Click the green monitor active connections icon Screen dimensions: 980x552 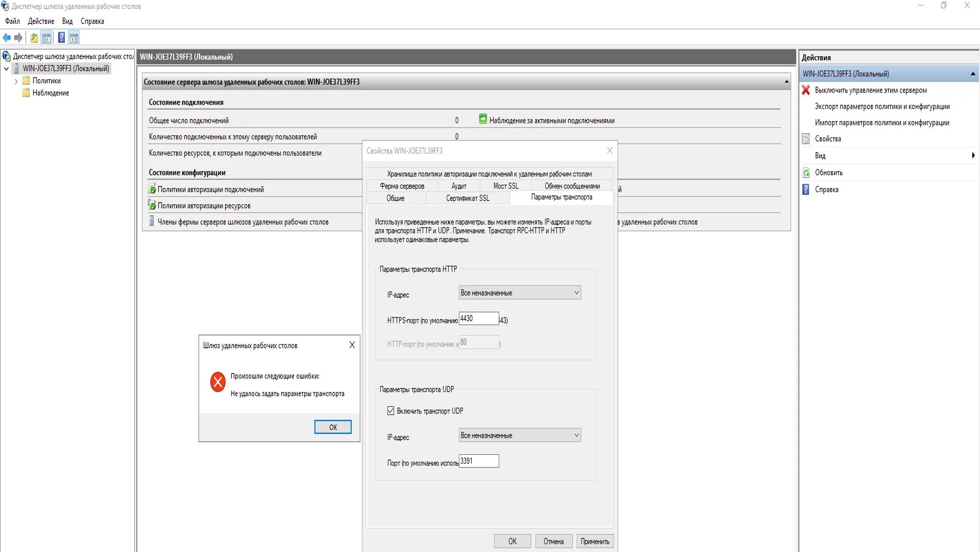[483, 119]
